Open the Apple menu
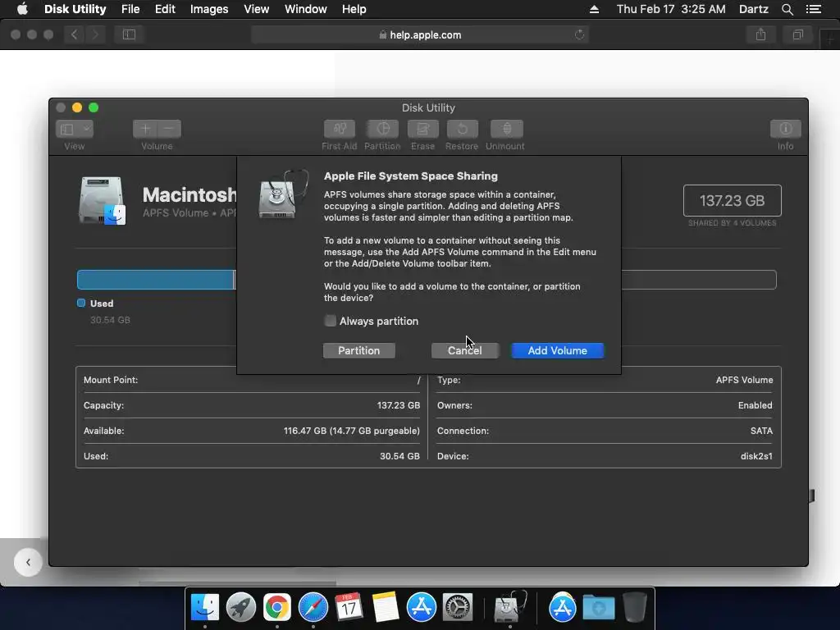The width and height of the screenshot is (840, 630). [22, 9]
